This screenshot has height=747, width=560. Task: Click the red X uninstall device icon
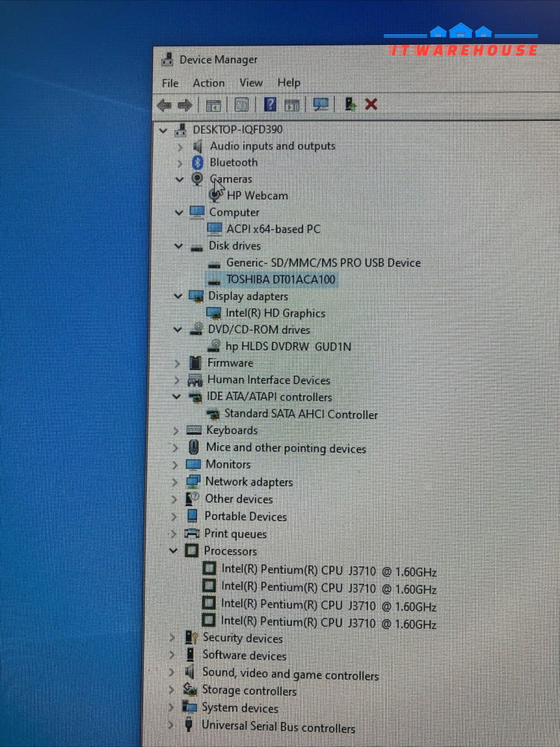coord(371,105)
